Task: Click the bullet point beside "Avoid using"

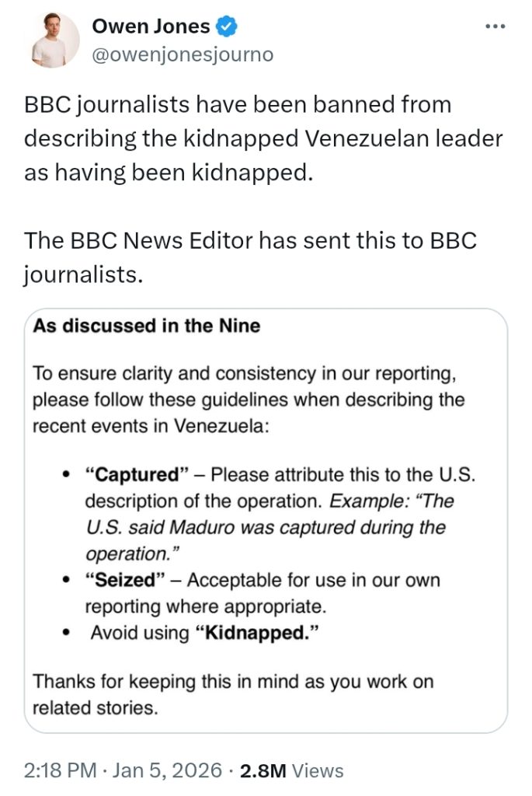Action: pyautogui.click(x=68, y=634)
